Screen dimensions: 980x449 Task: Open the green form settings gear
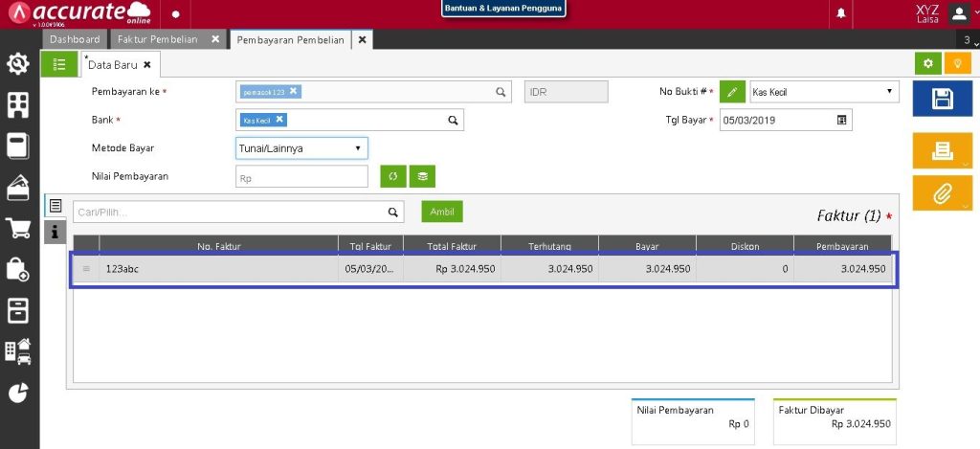point(928,64)
